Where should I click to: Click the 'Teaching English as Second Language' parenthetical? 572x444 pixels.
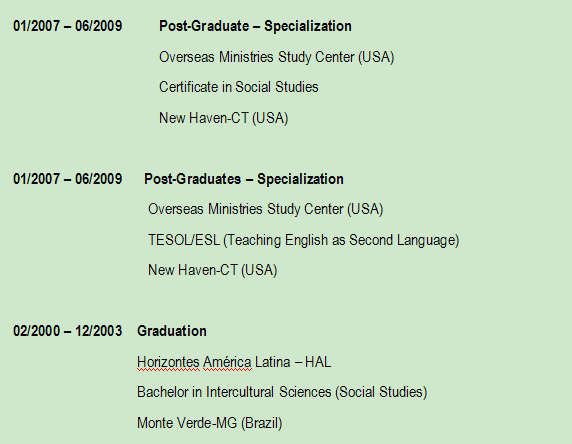point(341,240)
